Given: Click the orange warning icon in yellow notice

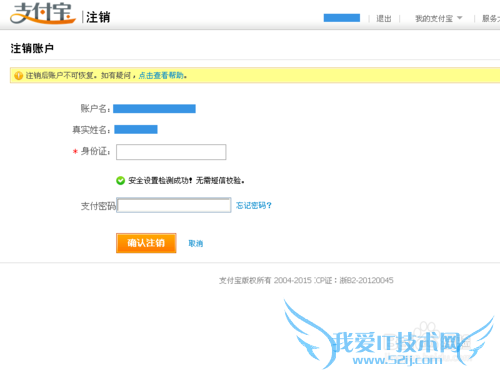Looking at the screenshot, I should click(x=18, y=76).
